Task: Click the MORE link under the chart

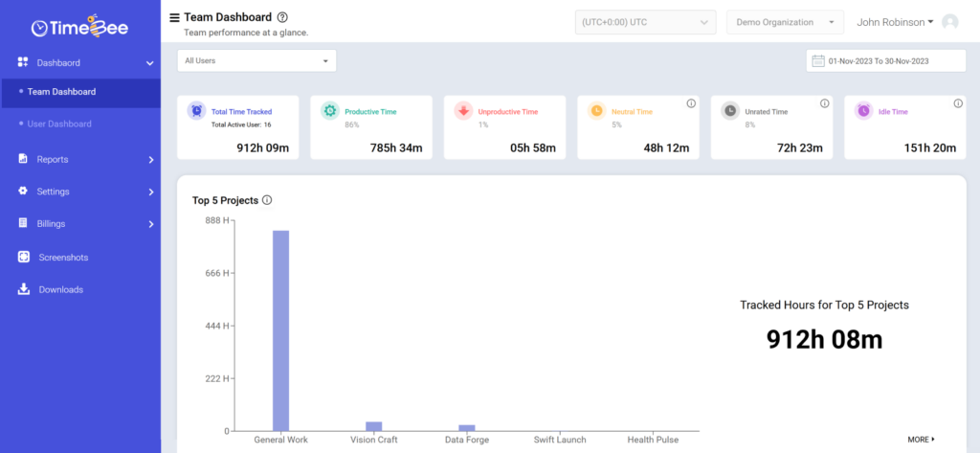Action: [x=922, y=440]
